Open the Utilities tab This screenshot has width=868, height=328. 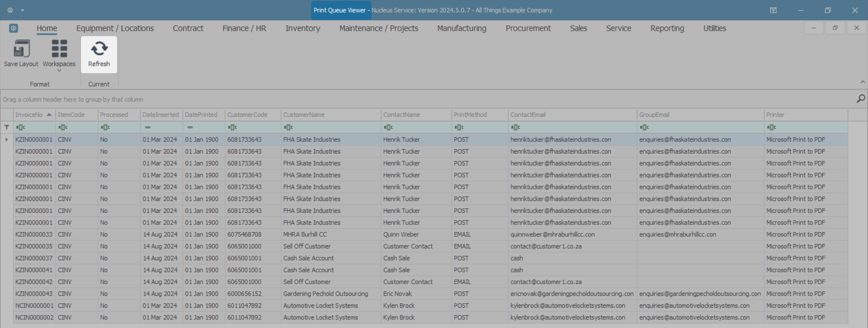[714, 28]
